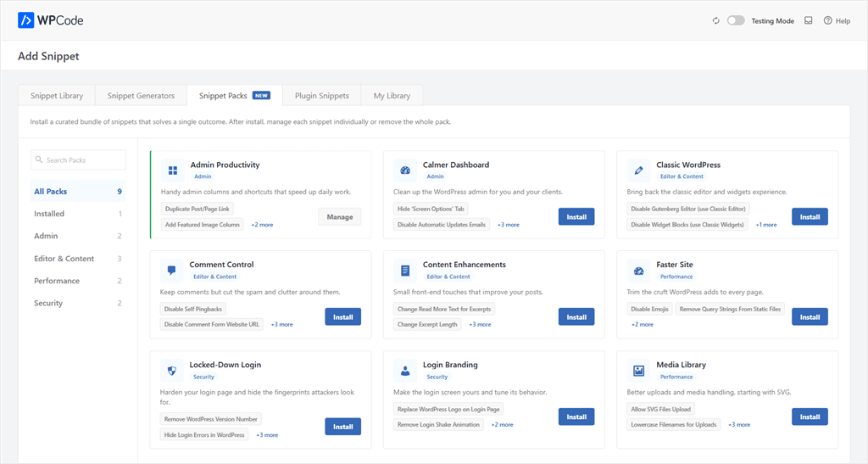Expand +3 more in Comment Control
This screenshot has width=868, height=464.
pyautogui.click(x=281, y=325)
